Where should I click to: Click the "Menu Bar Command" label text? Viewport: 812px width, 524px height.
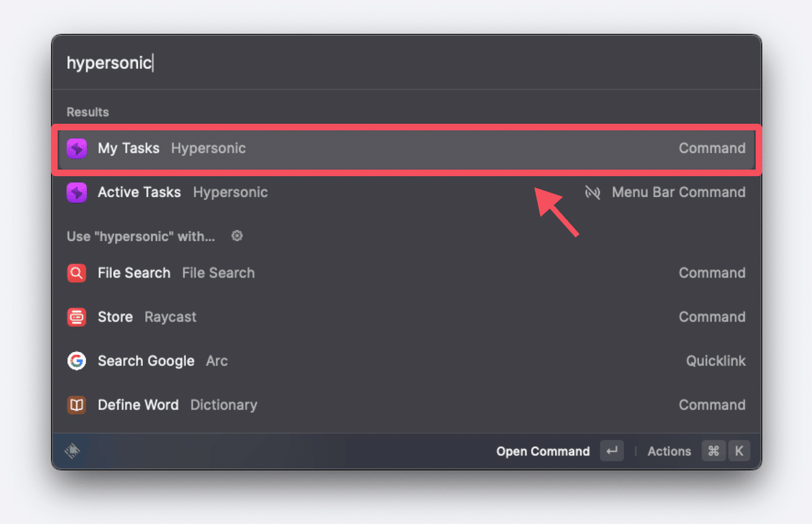(x=679, y=192)
